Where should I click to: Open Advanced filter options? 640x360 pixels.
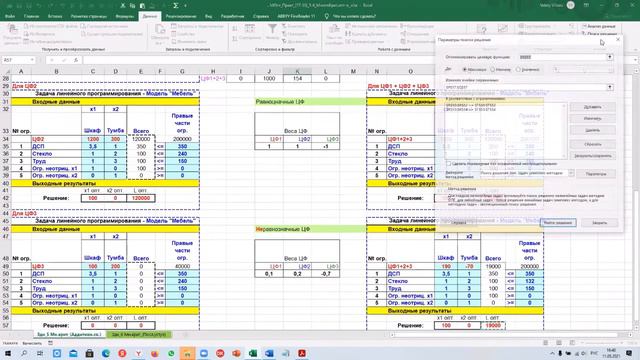(x=299, y=41)
